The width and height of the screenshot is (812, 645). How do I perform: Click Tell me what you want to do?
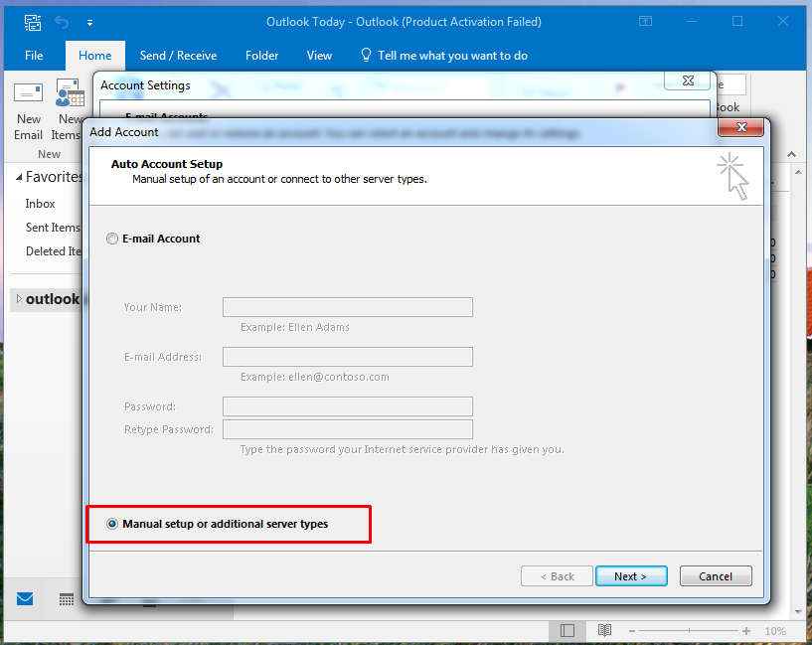pyautogui.click(x=452, y=56)
